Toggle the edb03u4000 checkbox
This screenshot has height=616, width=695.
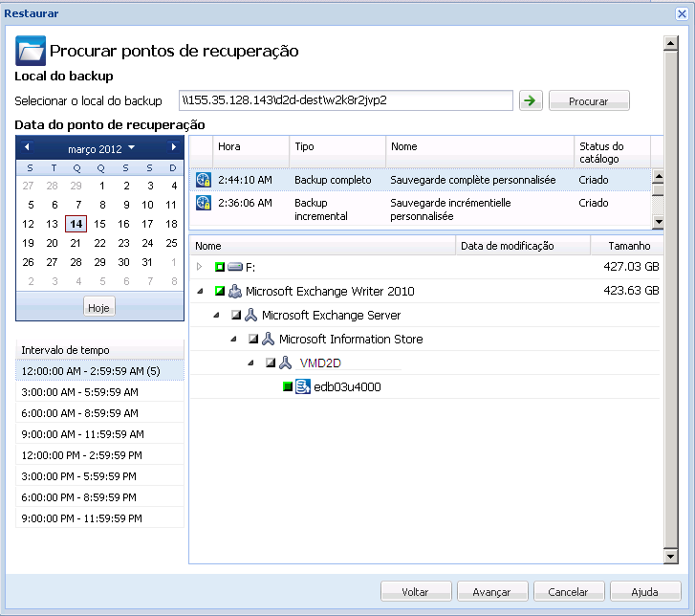click(x=287, y=386)
